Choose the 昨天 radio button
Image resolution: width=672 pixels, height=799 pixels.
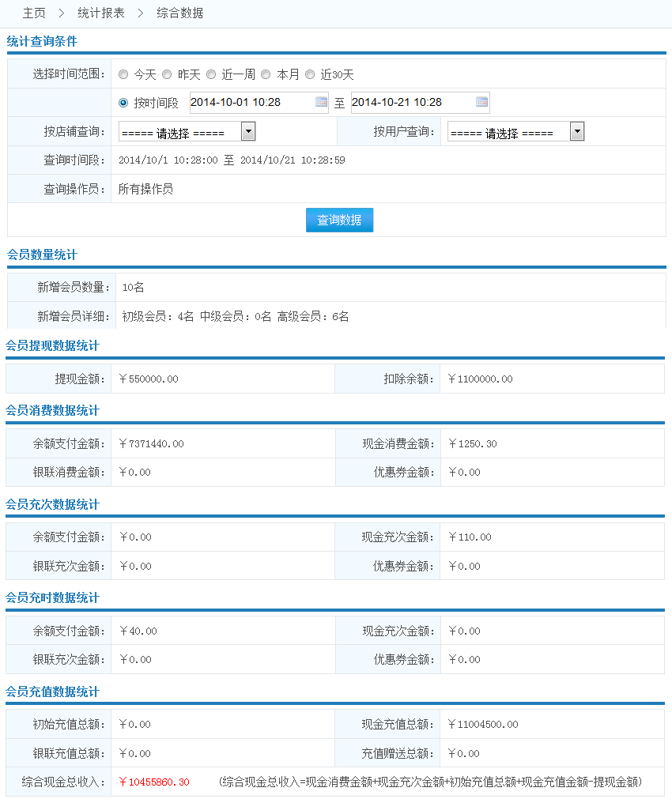167,74
